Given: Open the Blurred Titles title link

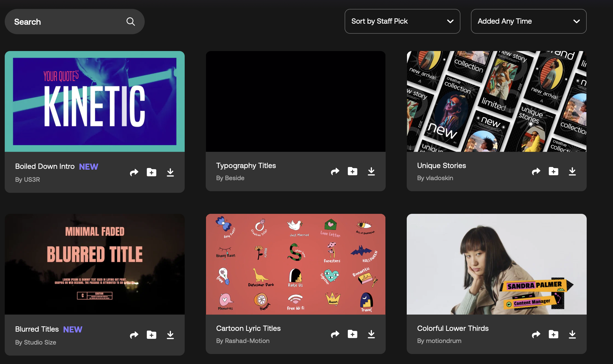Looking at the screenshot, I should (37, 329).
